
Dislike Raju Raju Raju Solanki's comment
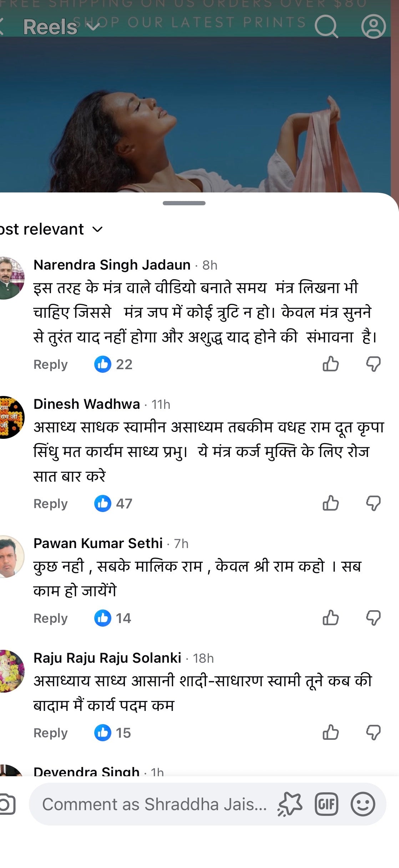(x=373, y=733)
